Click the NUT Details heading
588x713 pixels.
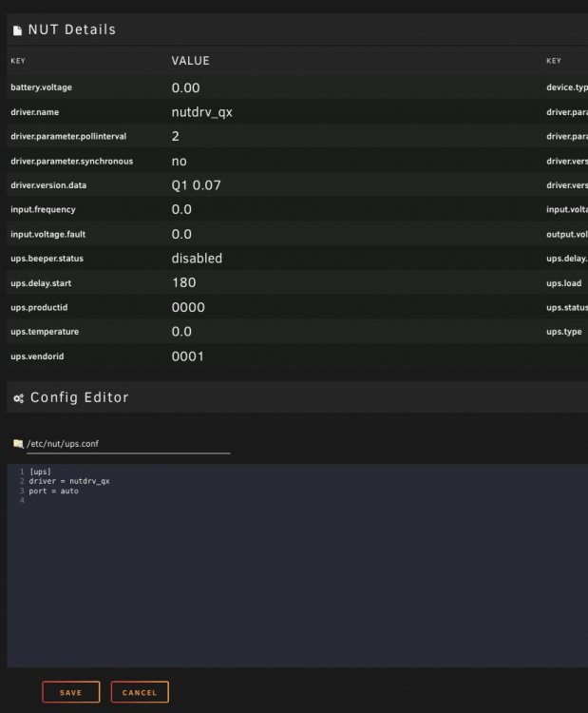[x=72, y=29]
